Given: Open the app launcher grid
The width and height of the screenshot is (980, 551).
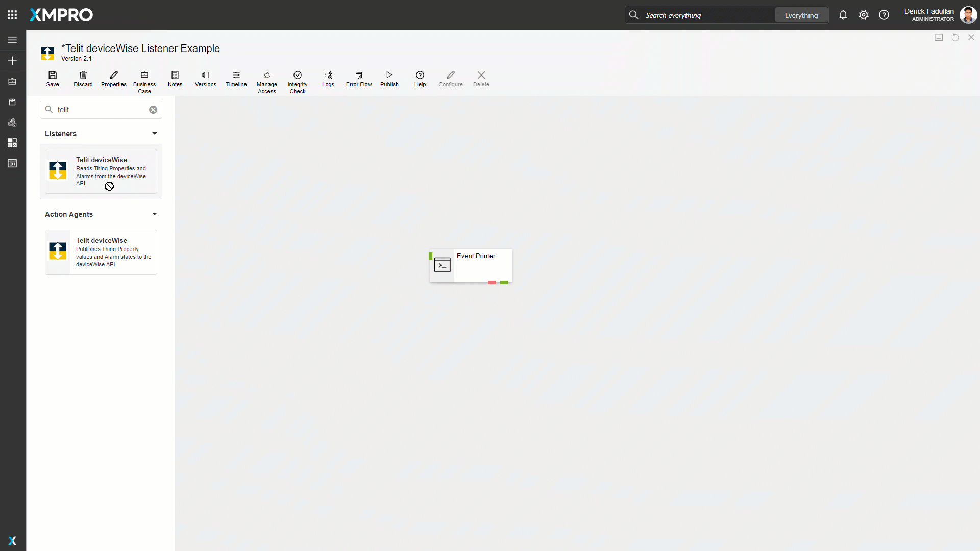Looking at the screenshot, I should [x=12, y=15].
